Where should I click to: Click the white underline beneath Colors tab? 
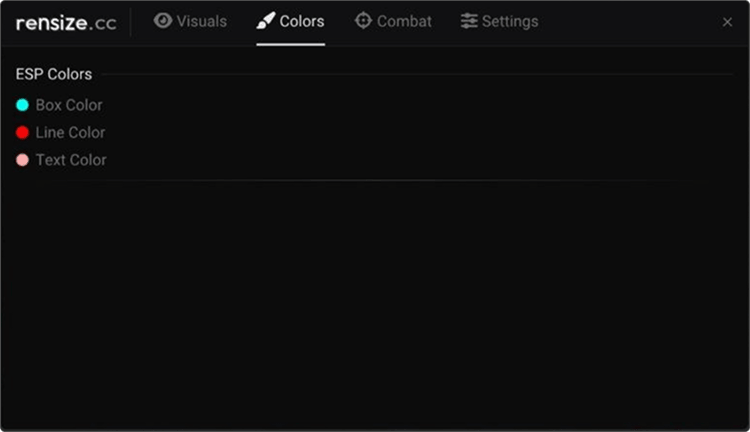[291, 44]
